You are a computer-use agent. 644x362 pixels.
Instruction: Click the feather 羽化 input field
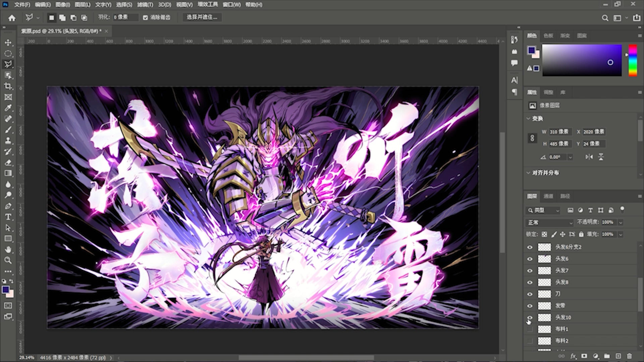point(125,17)
